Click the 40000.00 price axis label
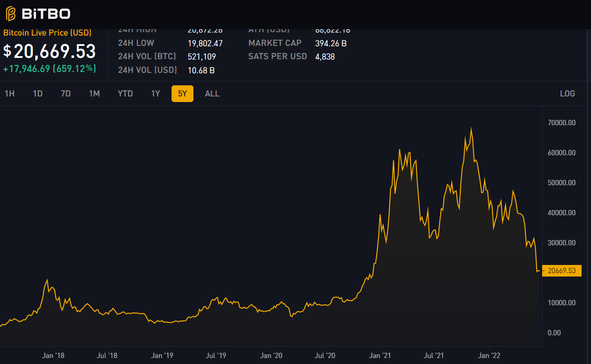The height and width of the screenshot is (364, 591). point(561,213)
